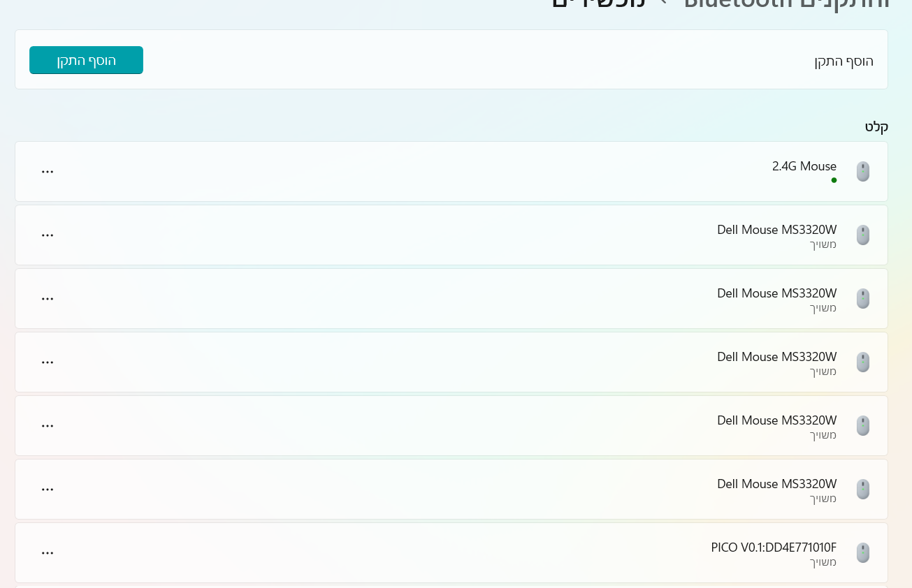This screenshot has width=912, height=588.
Task: Open more options for the first Dell Mouse MS3320W
Action: (48, 235)
